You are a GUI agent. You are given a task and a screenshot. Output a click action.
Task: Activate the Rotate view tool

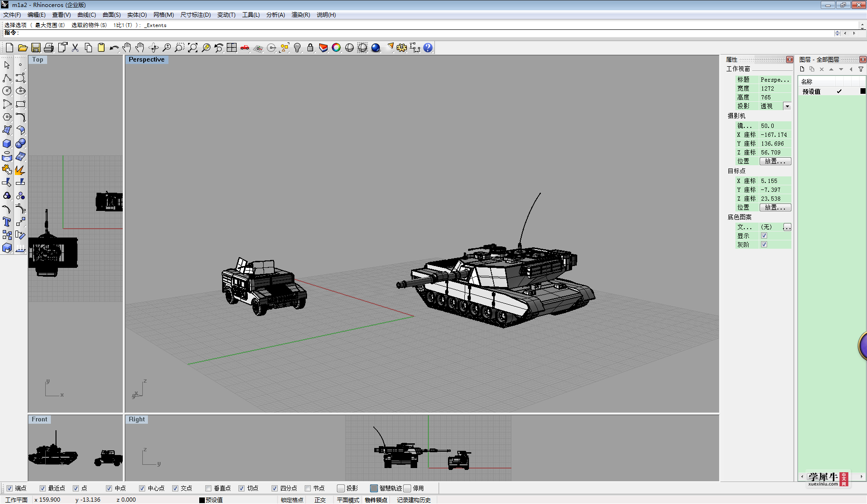click(153, 48)
